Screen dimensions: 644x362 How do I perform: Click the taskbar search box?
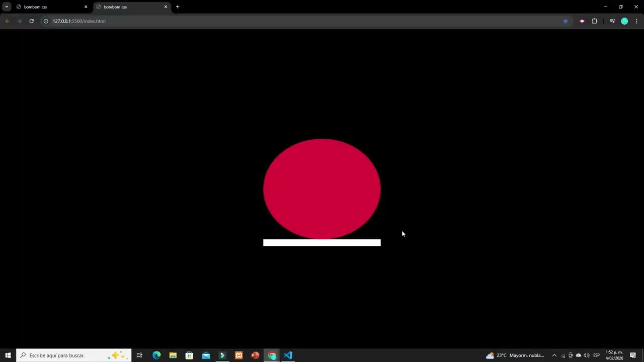[74, 355]
